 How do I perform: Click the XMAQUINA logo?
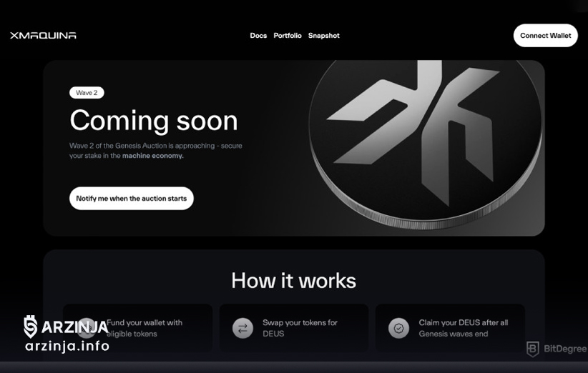(x=43, y=36)
